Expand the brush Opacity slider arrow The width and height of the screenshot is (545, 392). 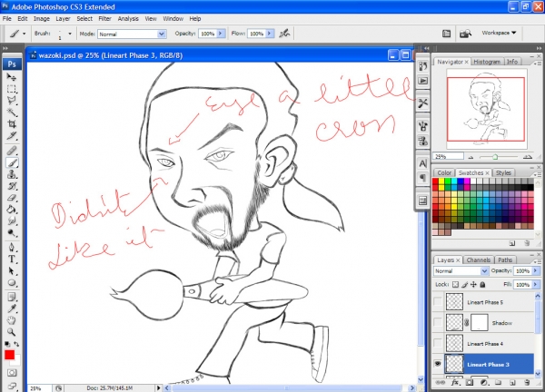[221, 34]
